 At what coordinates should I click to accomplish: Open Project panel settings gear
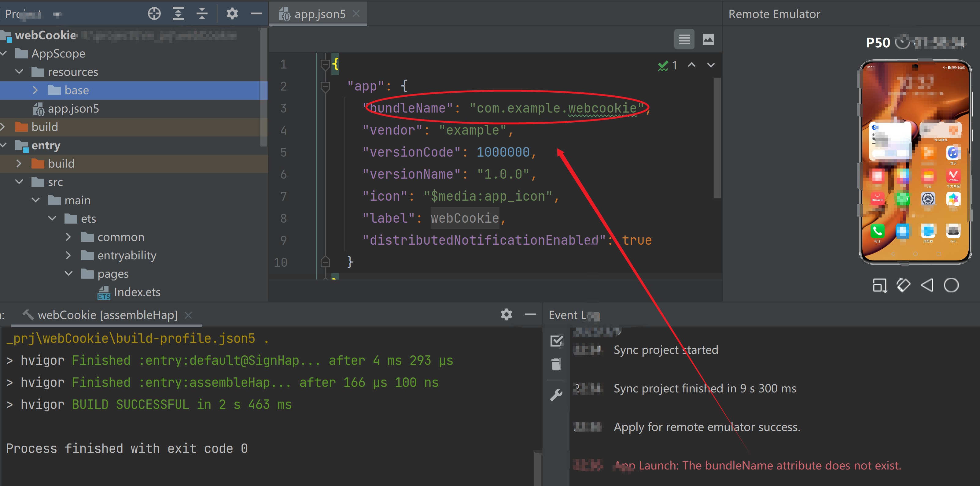click(x=232, y=14)
